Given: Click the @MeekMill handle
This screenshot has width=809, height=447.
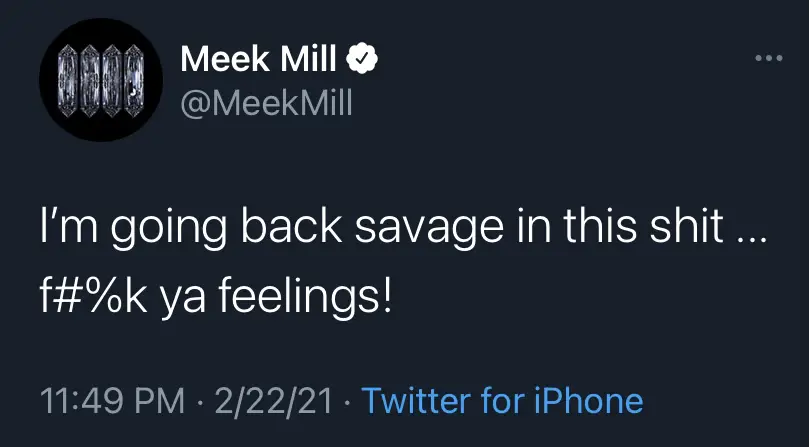Looking at the screenshot, I should tap(266, 102).
